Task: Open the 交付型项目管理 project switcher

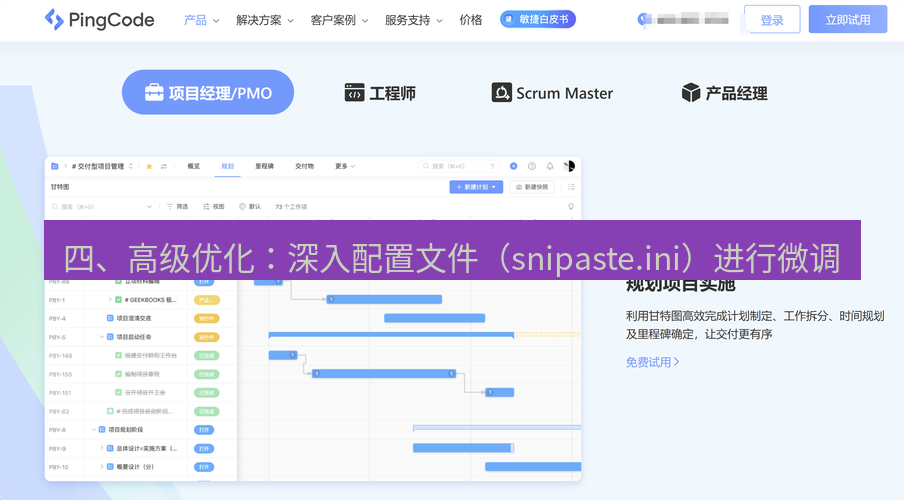Action: pos(102,166)
